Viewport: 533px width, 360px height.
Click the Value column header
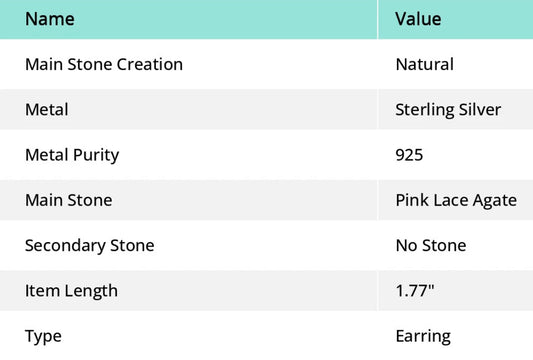tap(418, 19)
